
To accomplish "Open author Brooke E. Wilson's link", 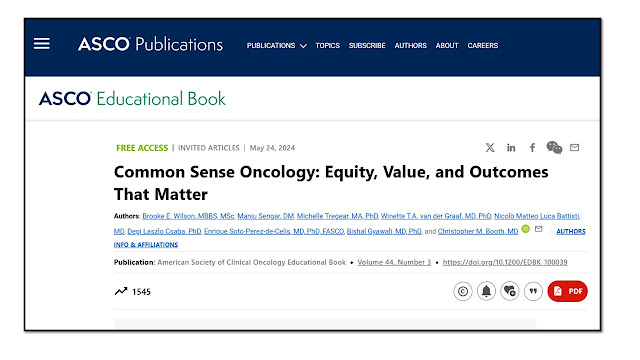I will click(188, 216).
